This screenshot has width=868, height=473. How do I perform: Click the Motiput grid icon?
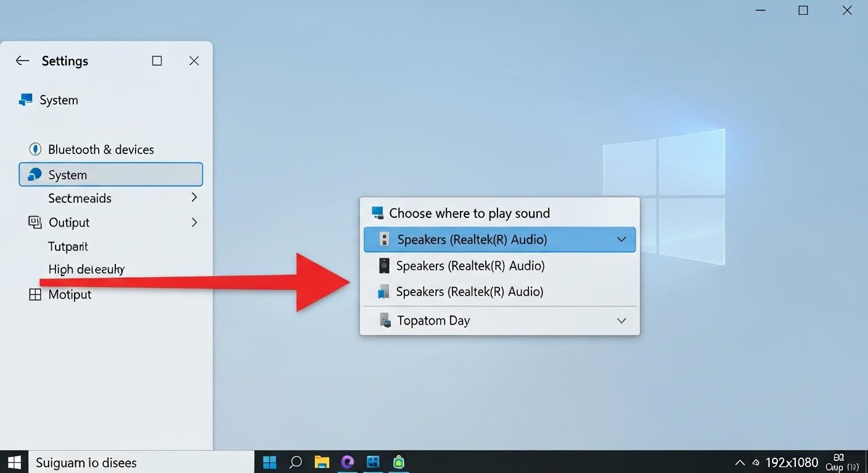point(35,294)
